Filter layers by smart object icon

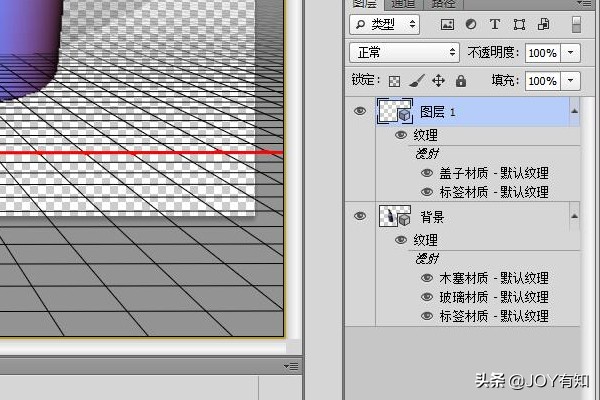(544, 24)
